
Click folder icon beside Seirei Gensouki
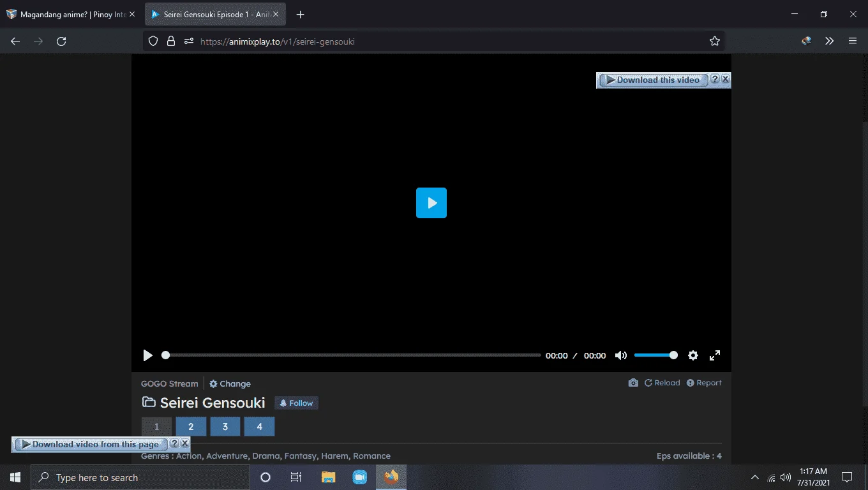click(149, 402)
